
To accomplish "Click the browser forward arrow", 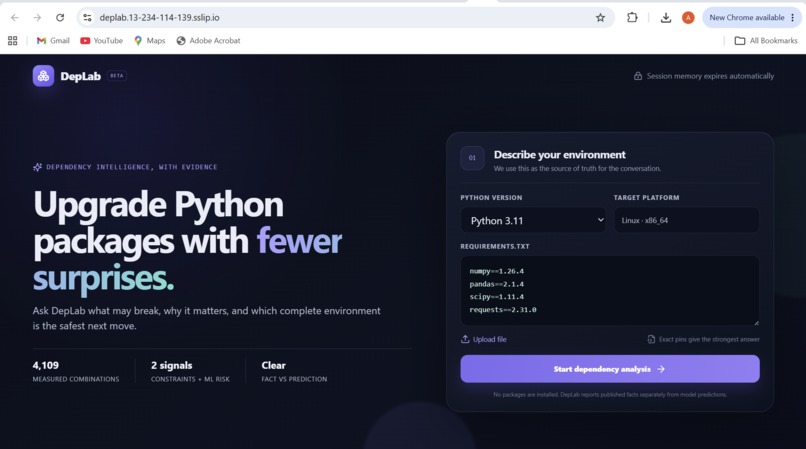I will (37, 17).
